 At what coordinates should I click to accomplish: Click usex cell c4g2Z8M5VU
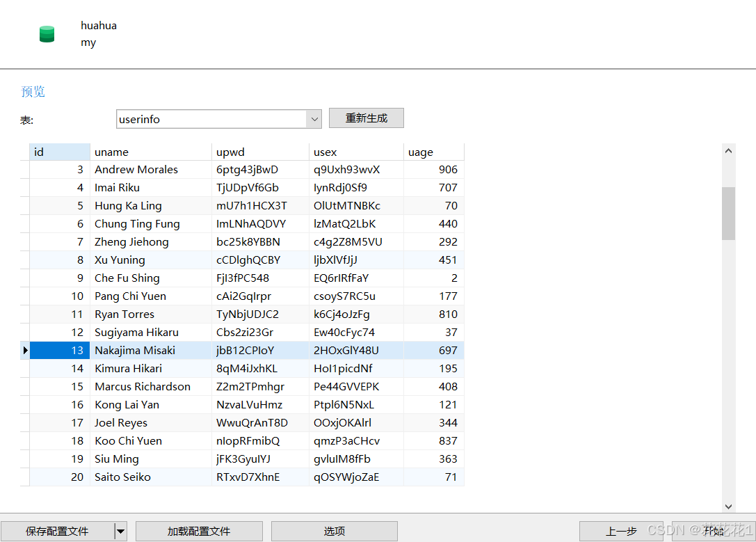click(356, 242)
